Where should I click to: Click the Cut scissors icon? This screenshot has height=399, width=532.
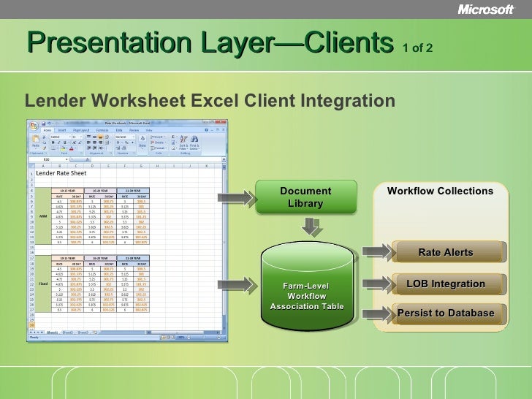point(44,137)
